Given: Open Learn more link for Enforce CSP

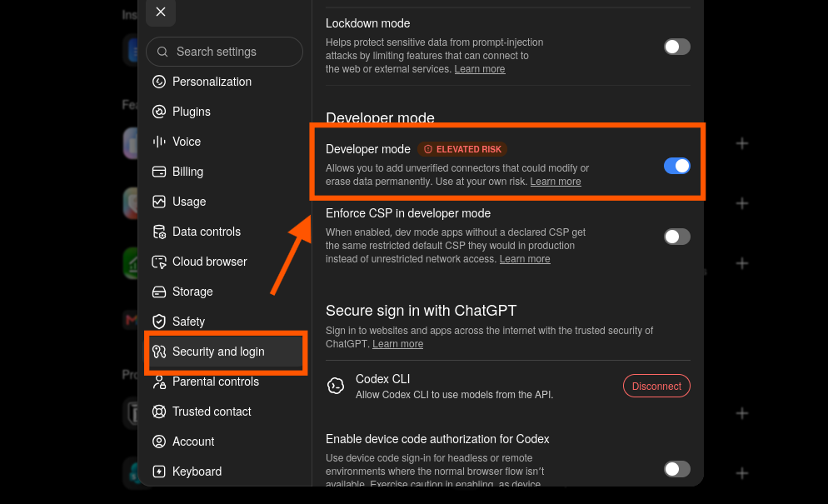Looking at the screenshot, I should [525, 259].
